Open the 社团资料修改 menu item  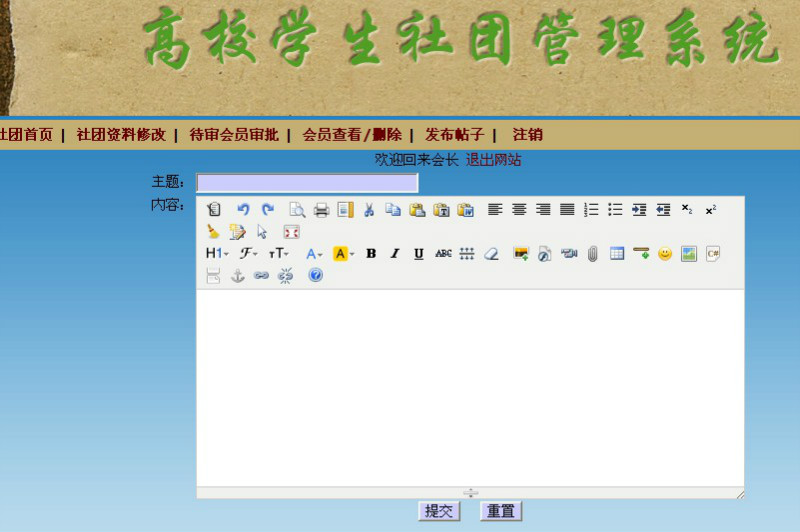(x=121, y=135)
